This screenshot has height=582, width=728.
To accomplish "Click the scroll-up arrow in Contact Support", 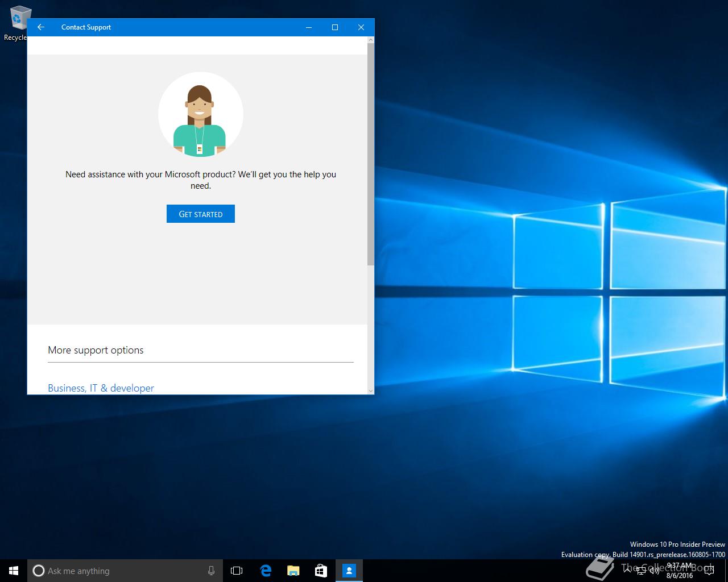I will coord(371,40).
